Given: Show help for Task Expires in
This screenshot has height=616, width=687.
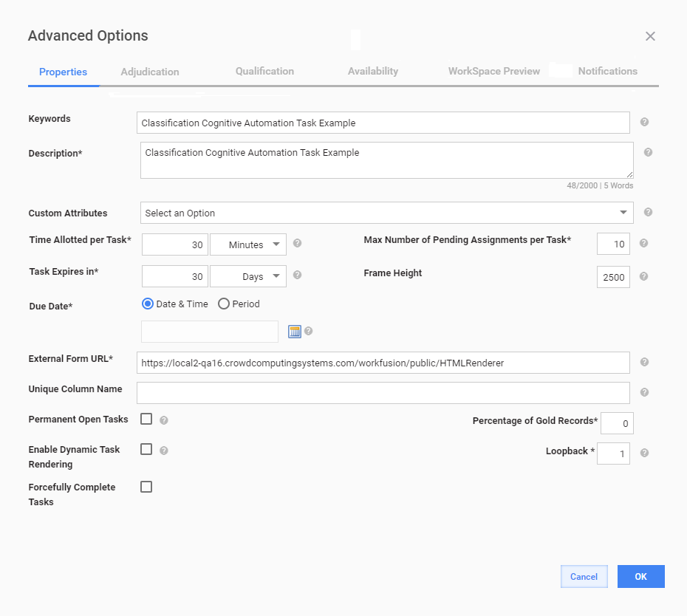Looking at the screenshot, I should pyautogui.click(x=297, y=275).
